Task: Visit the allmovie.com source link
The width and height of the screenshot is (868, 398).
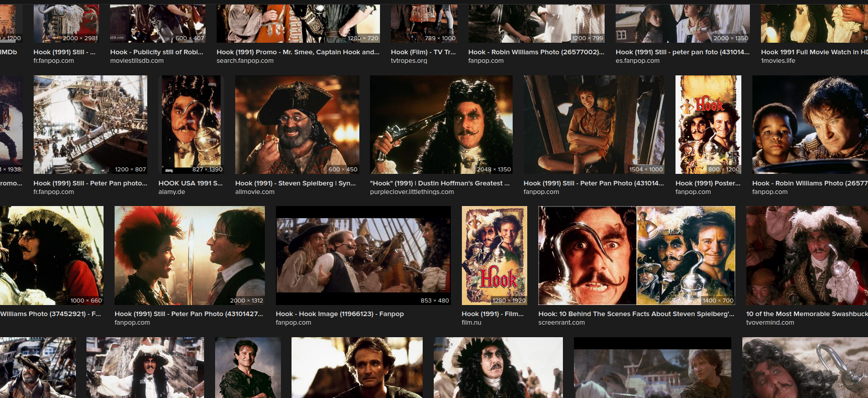Action: (x=255, y=191)
